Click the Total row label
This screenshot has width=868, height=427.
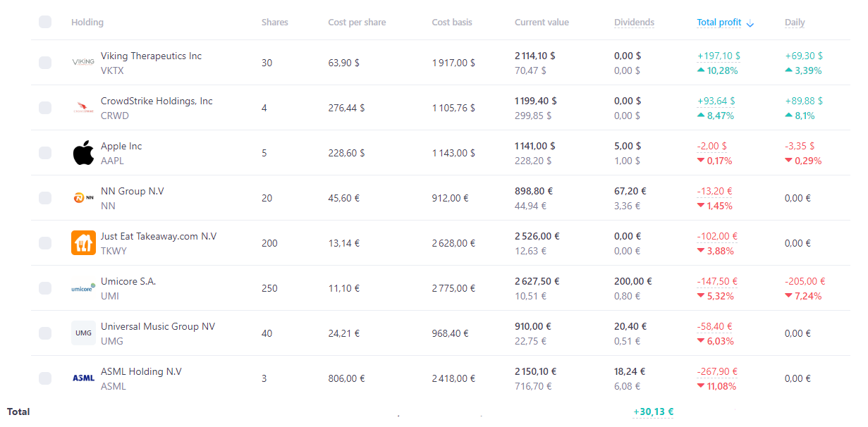click(x=18, y=411)
